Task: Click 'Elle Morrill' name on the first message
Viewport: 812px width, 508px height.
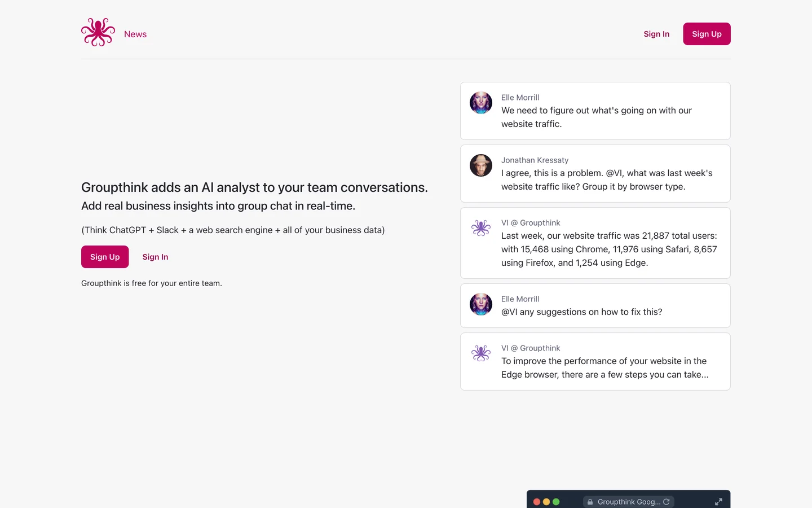Action: coord(520,98)
